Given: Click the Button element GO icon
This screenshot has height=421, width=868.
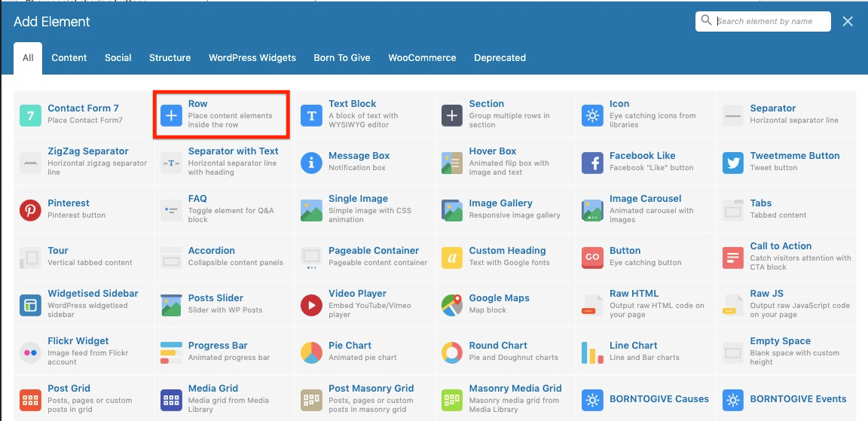Looking at the screenshot, I should [x=592, y=258].
